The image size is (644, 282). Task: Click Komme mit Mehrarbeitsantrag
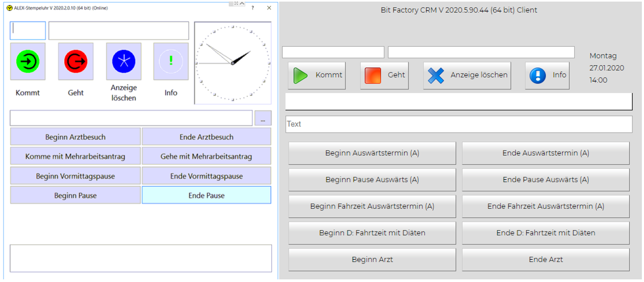click(75, 156)
